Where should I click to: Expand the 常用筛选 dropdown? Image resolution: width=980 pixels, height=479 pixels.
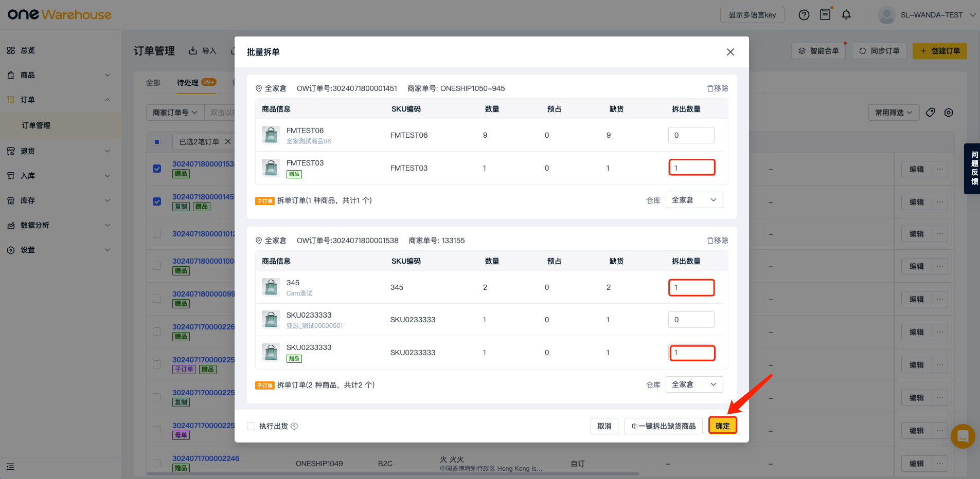[894, 113]
